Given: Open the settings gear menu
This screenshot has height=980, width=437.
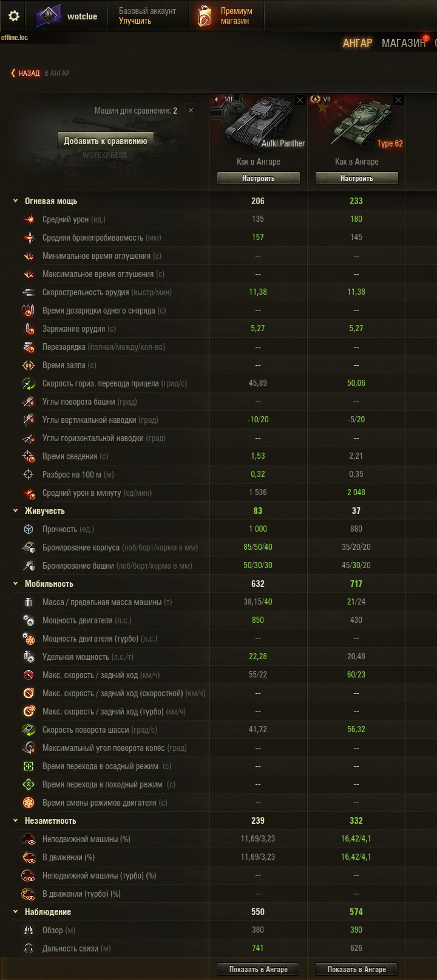Looking at the screenshot, I should pyautogui.click(x=13, y=16).
